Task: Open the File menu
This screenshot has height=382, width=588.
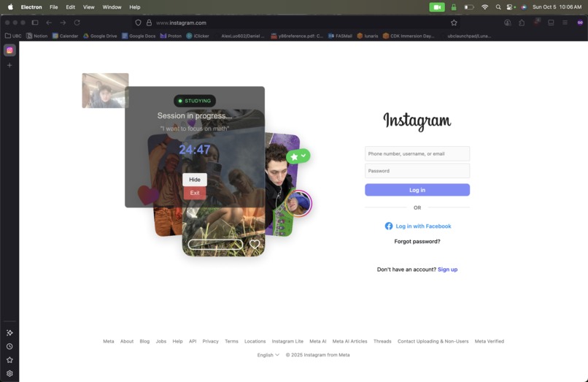Action: [x=54, y=7]
